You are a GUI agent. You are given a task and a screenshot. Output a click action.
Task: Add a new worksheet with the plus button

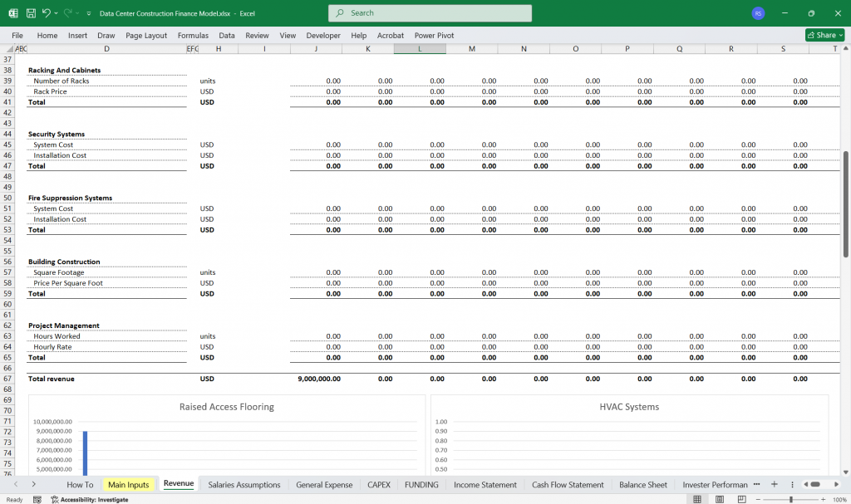(x=775, y=484)
